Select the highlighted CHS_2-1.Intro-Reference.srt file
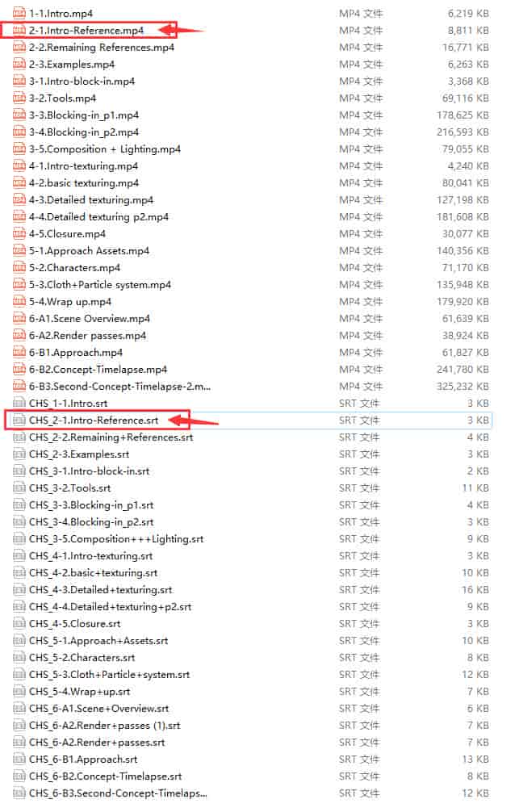This screenshot has height=812, width=515. [x=94, y=421]
